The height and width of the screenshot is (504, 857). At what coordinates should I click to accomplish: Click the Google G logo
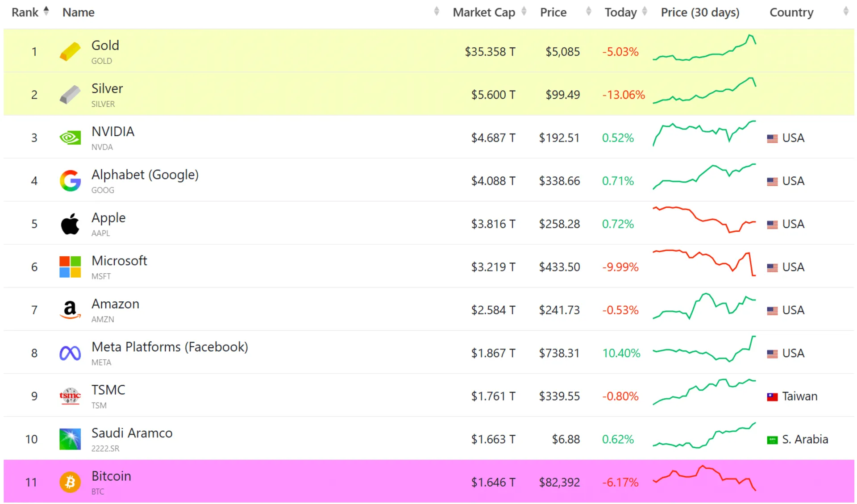(x=70, y=181)
